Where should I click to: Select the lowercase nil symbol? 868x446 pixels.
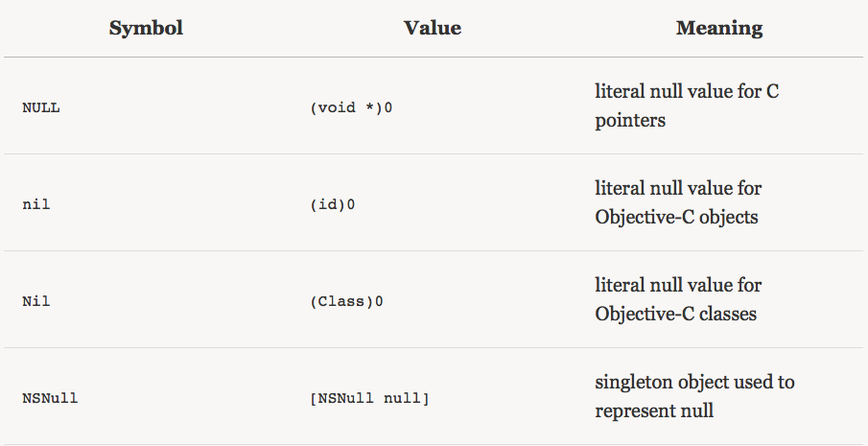pyautogui.click(x=36, y=204)
